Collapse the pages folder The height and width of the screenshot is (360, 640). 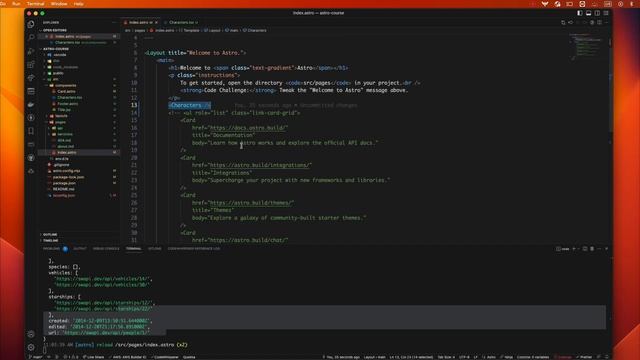pos(60,122)
